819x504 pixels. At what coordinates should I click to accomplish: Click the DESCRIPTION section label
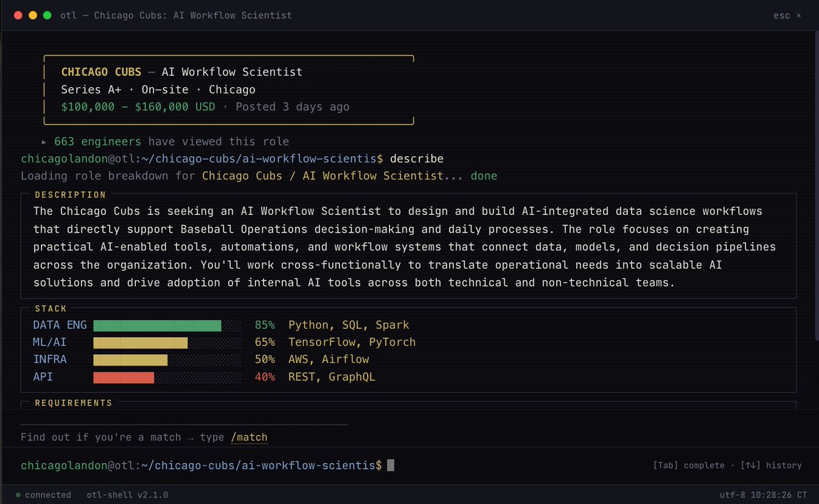point(71,194)
